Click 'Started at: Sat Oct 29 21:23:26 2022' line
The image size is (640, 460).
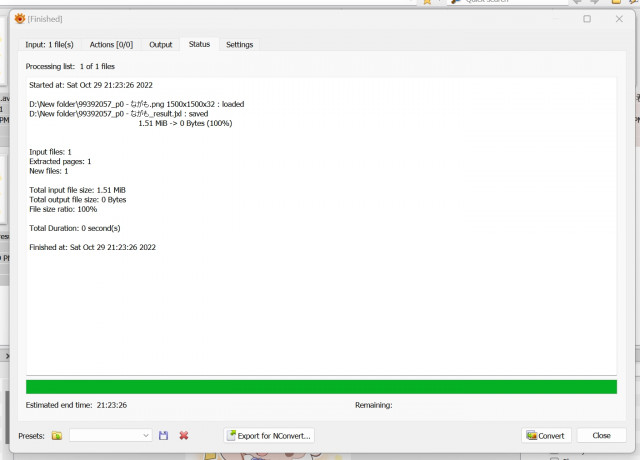coord(91,85)
